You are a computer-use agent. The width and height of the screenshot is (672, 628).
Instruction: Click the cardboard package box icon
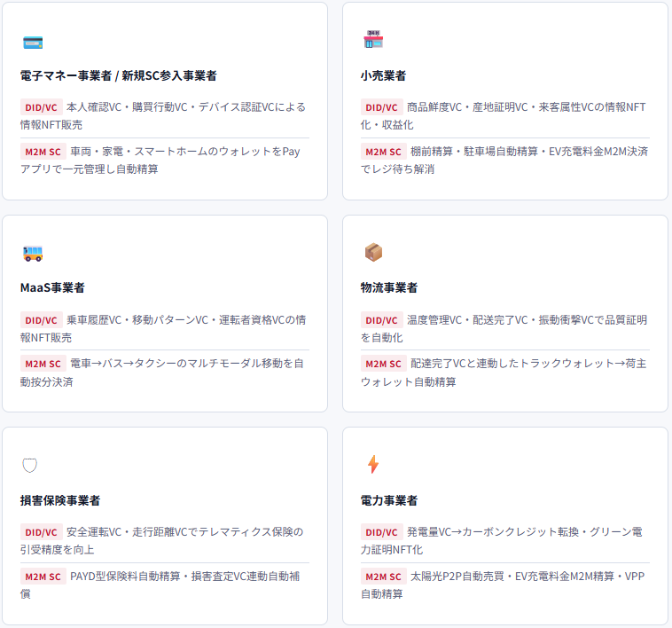click(373, 252)
